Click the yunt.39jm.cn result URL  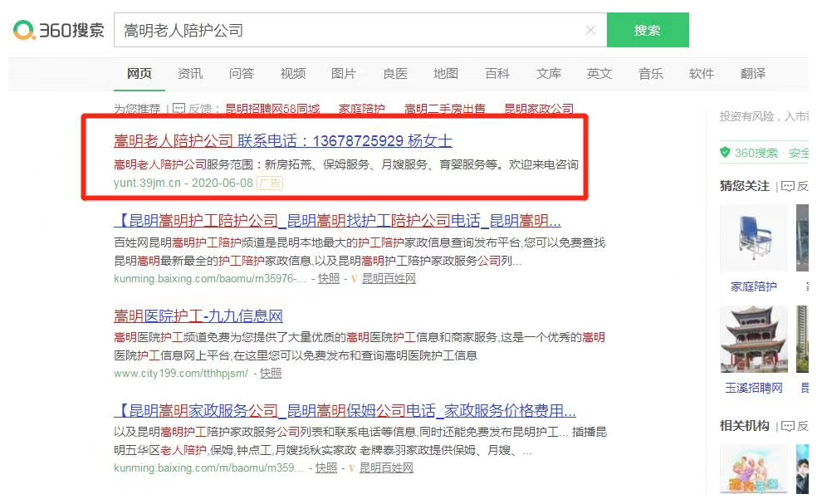[147, 183]
